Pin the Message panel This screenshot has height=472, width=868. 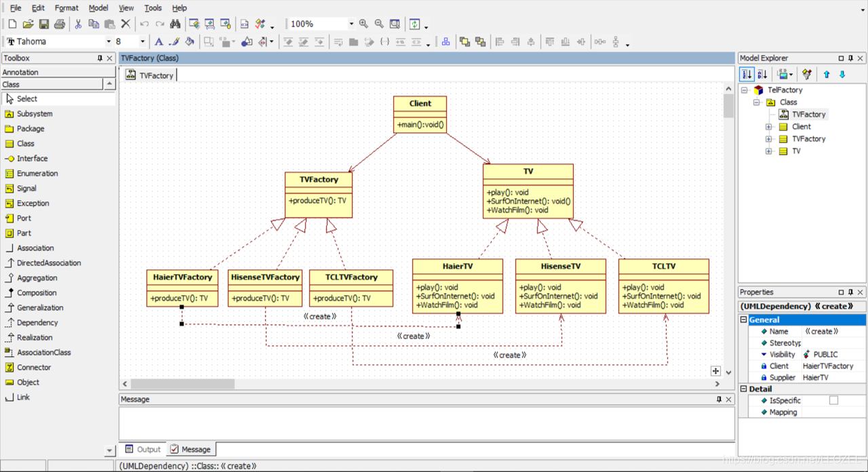(x=719, y=399)
